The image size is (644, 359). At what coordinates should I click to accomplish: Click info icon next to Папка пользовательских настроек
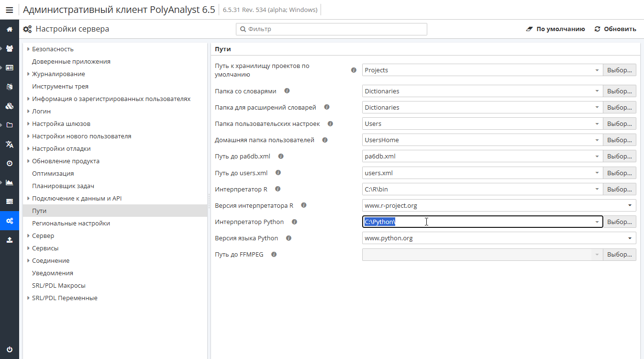(330, 123)
